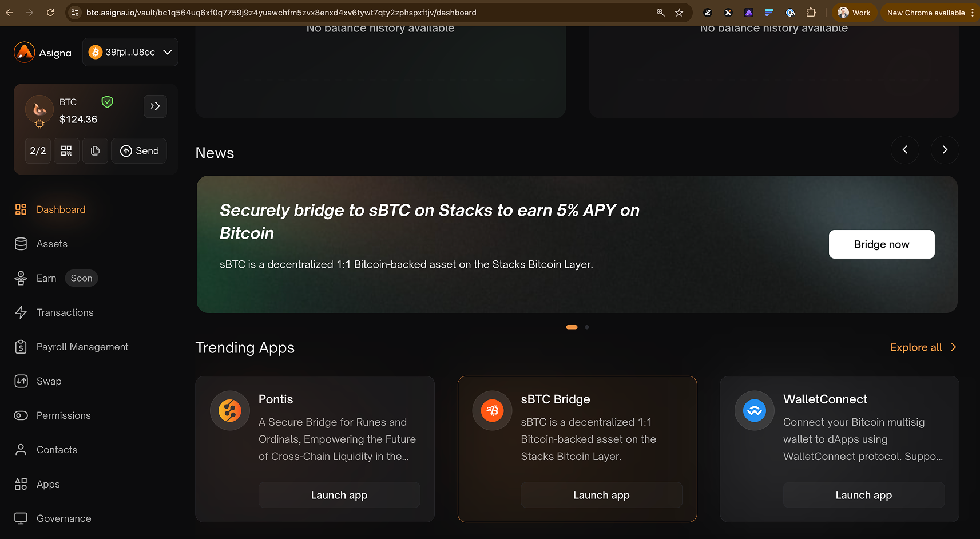Image resolution: width=980 pixels, height=539 pixels.
Task: Open the browser extensions puzzle icon
Action: (811, 13)
